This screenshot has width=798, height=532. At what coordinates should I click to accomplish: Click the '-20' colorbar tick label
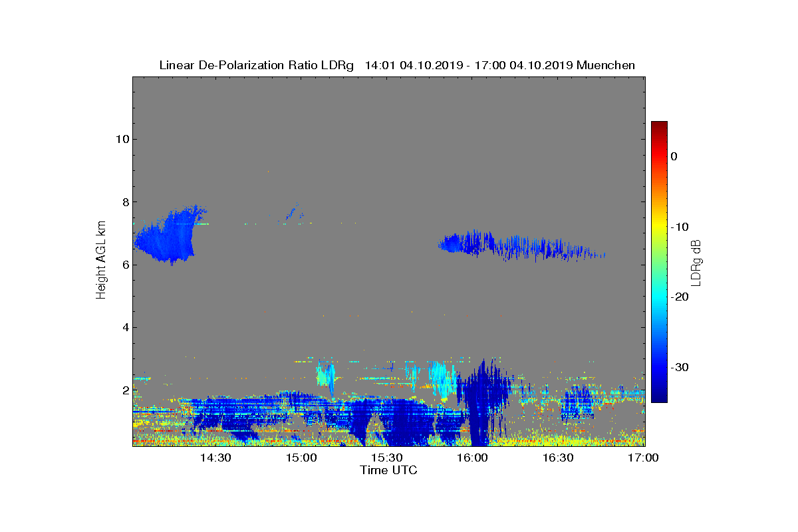[x=680, y=297]
